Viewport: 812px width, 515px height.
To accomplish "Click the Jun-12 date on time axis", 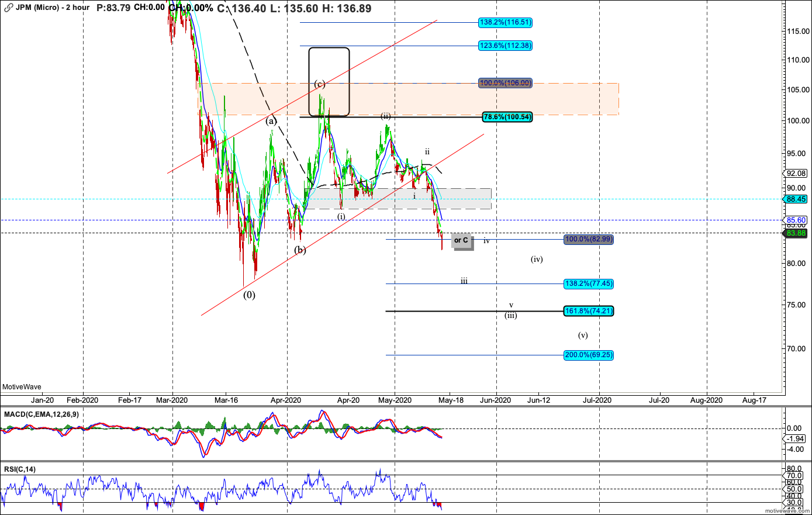I will point(538,400).
